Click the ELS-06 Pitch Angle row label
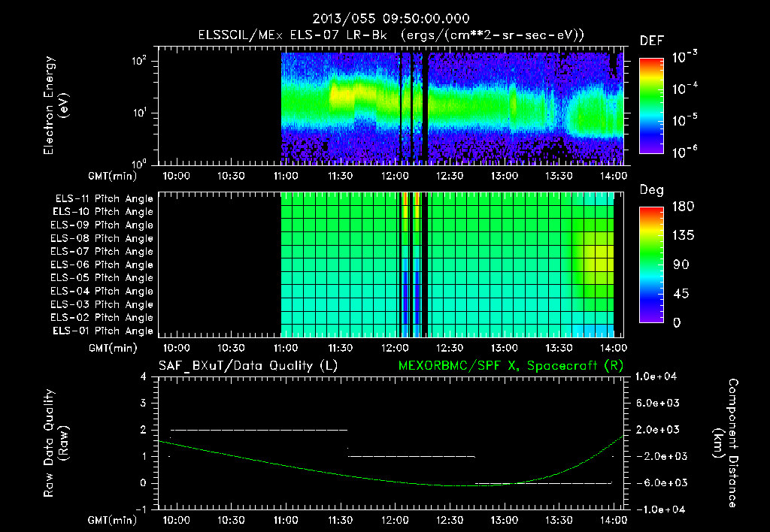 (102, 265)
